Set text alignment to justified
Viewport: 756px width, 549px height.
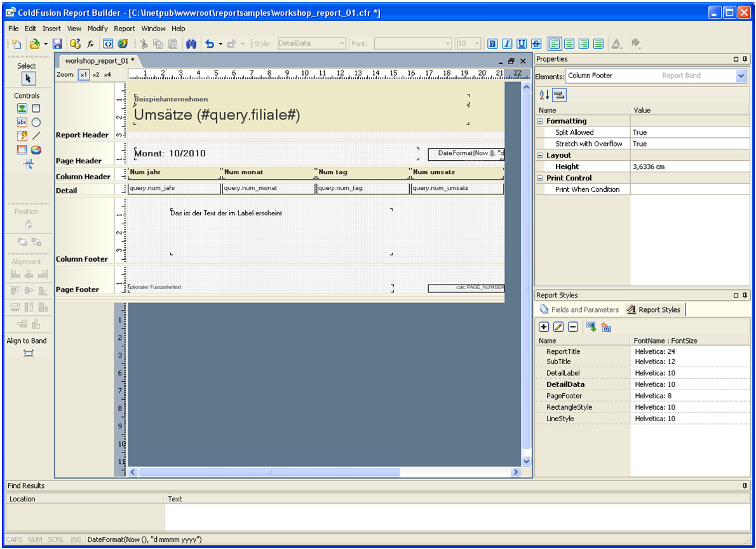[x=598, y=44]
